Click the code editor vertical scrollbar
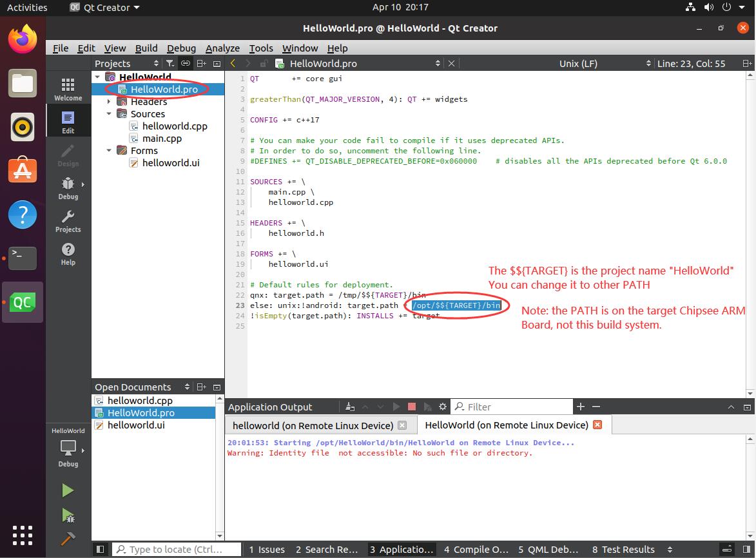Viewport: 756px width, 558px height. [x=750, y=234]
